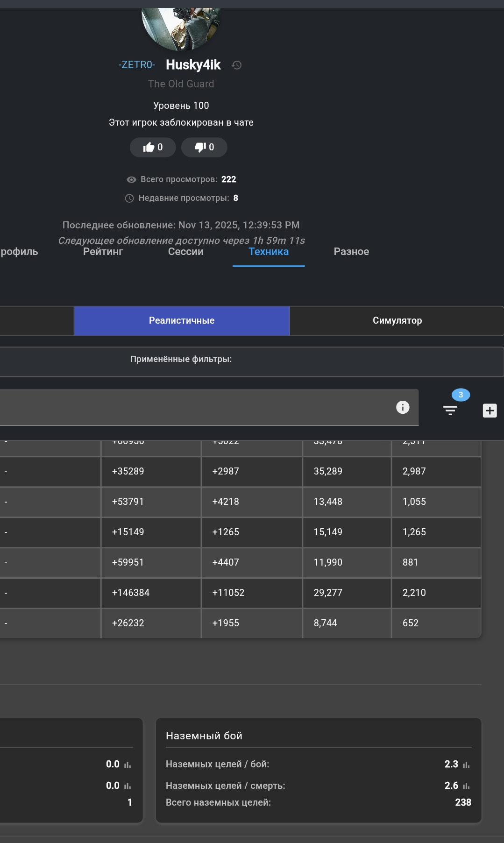Screen dimensions: 504x843
Task: Open the -ZETRO- squadron link
Action: pos(137,65)
